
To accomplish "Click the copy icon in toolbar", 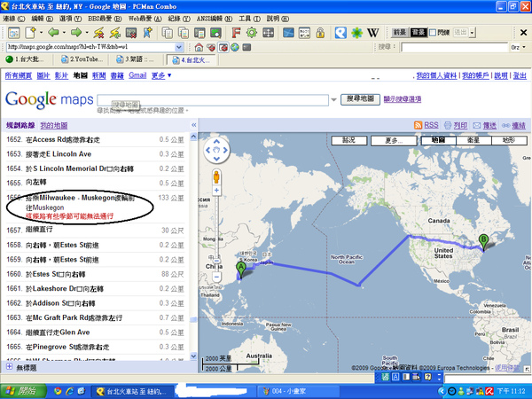I will pos(167,33).
